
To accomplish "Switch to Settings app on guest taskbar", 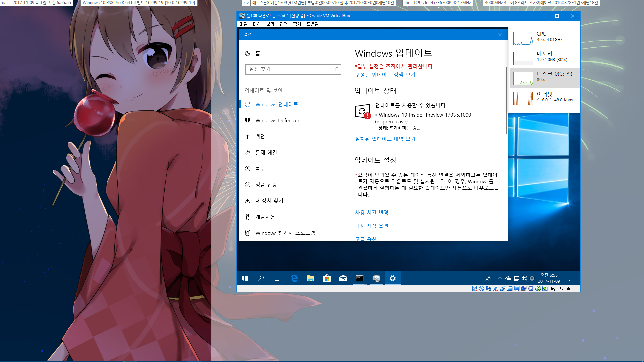I will 393,278.
